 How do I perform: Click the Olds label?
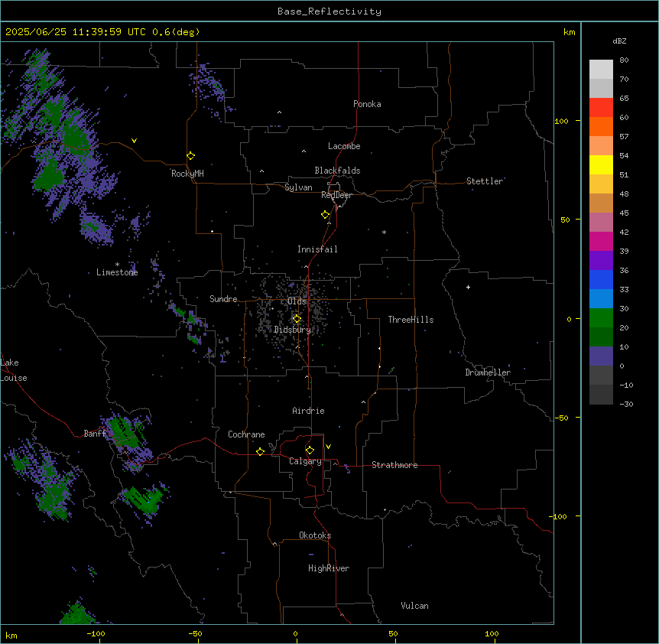click(x=297, y=301)
